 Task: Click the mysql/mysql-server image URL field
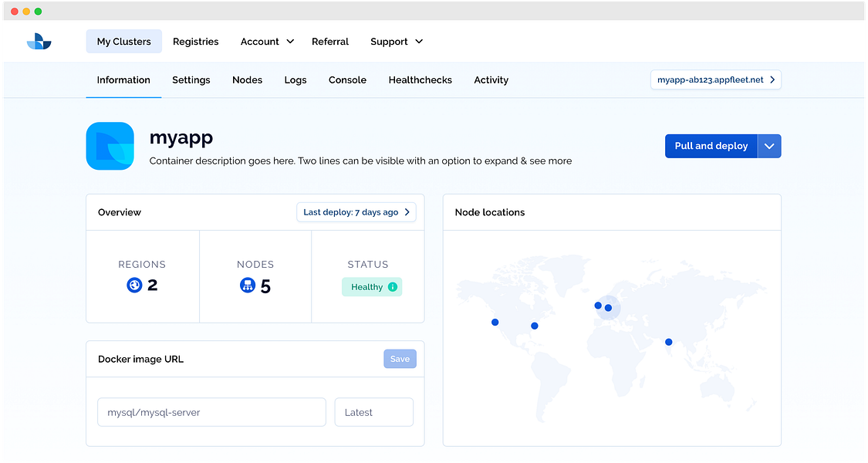211,412
